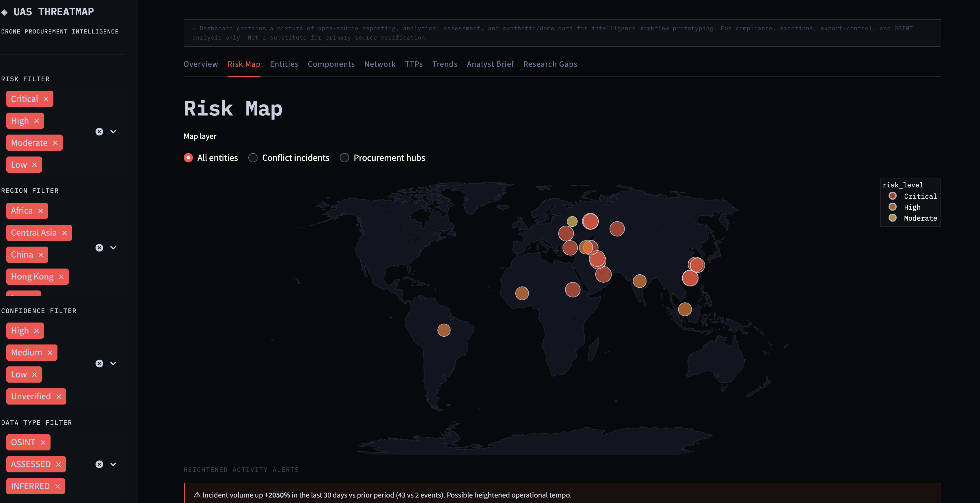Switch to the Components tab
The height and width of the screenshot is (503, 980).
pos(331,64)
